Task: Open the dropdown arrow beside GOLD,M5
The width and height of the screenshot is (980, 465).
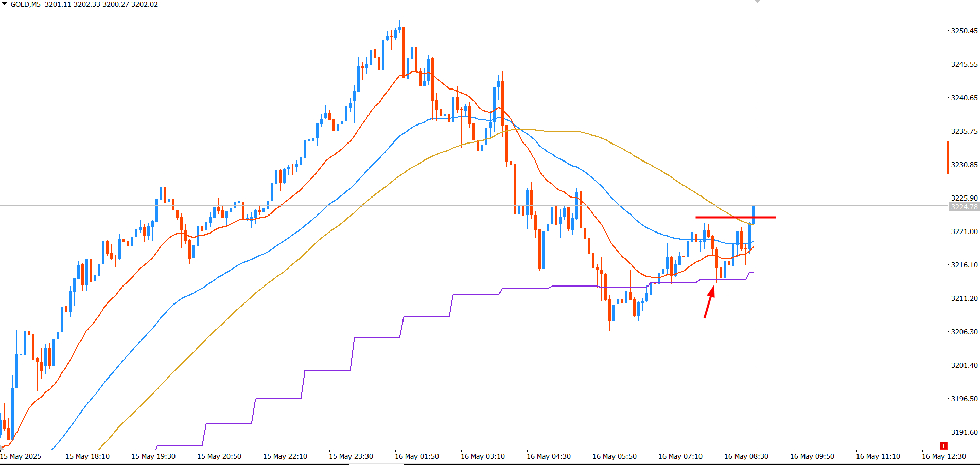Action: point(4,4)
